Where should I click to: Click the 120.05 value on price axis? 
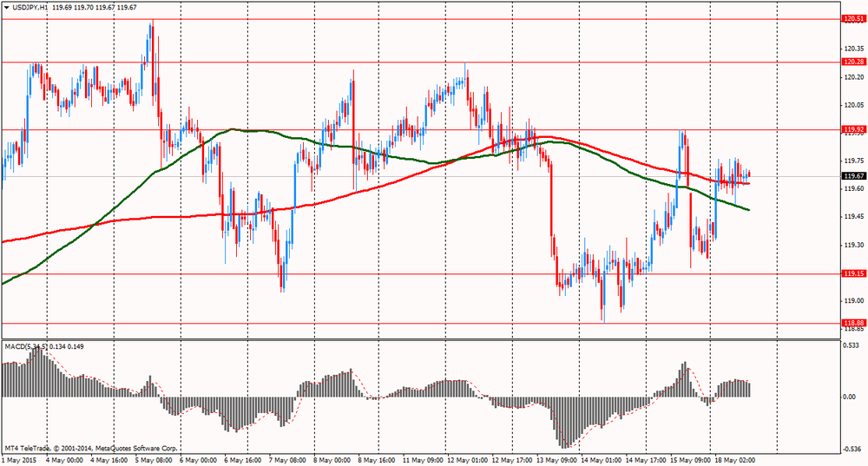point(854,105)
